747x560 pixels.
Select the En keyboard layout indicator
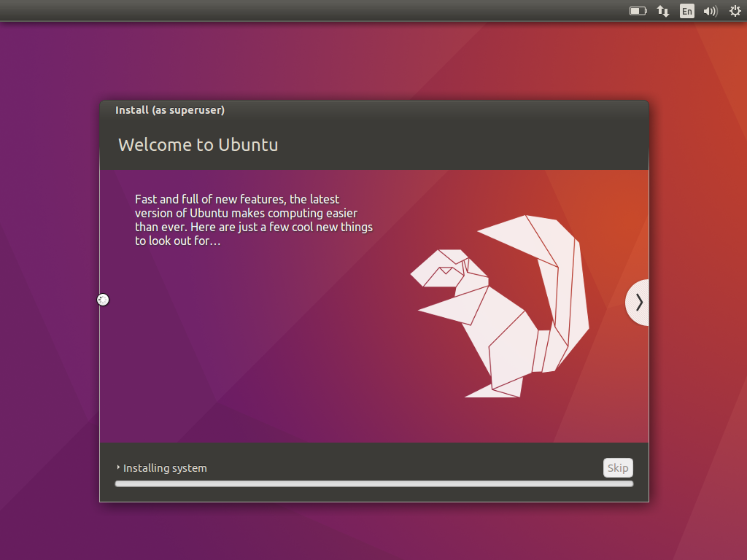click(x=686, y=11)
